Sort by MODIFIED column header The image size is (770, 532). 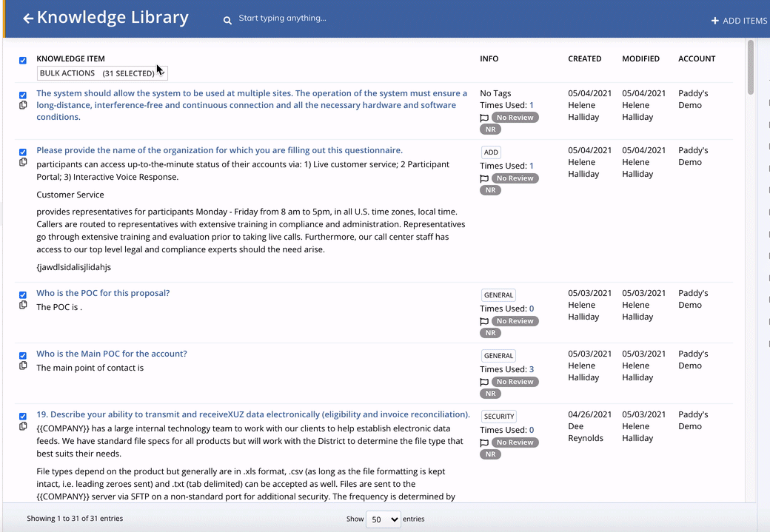tap(641, 58)
